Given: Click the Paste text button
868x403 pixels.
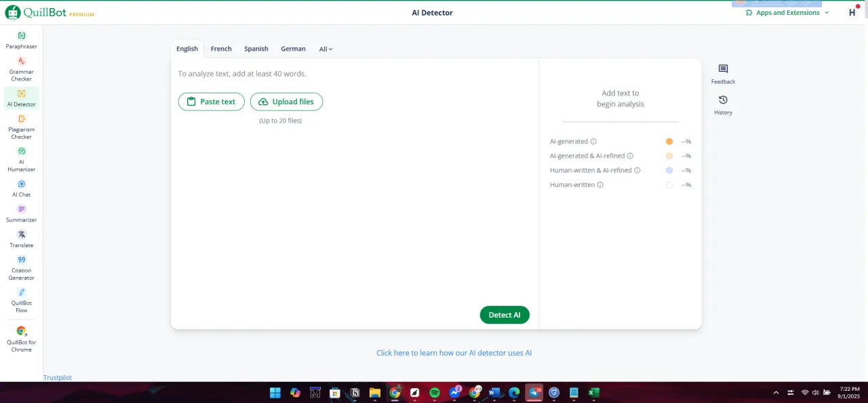Looking at the screenshot, I should pos(212,102).
